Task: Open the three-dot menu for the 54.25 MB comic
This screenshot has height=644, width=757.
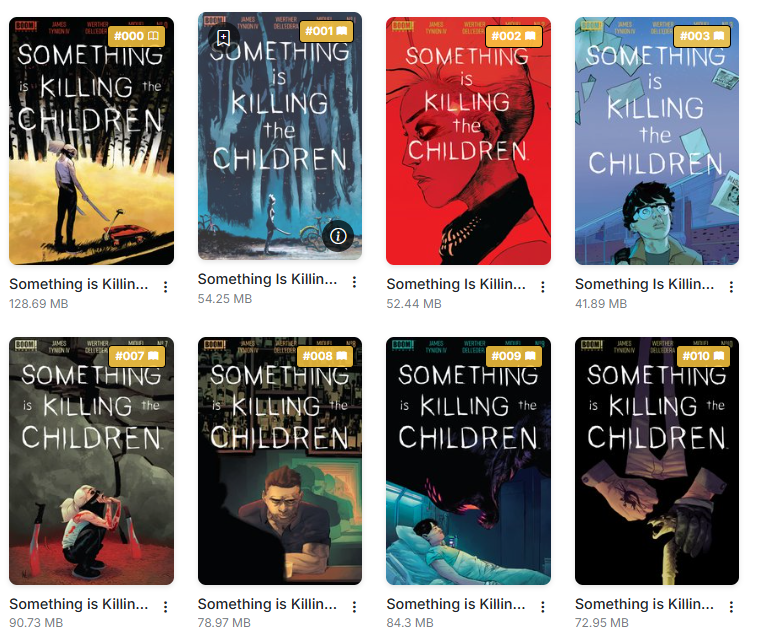Action: 354,282
